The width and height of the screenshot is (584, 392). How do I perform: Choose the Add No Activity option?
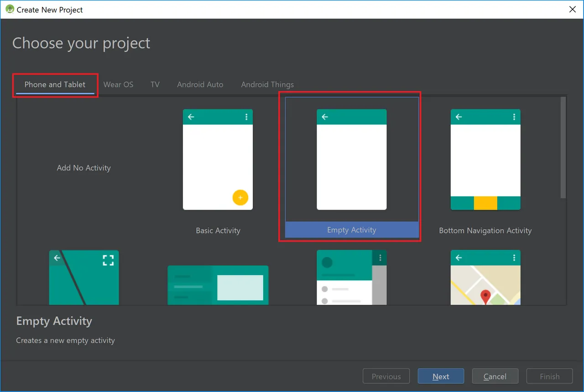(84, 168)
